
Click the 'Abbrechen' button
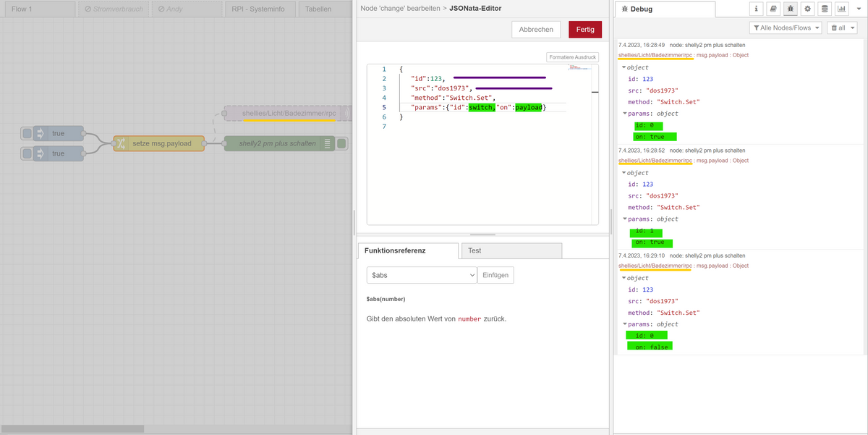pyautogui.click(x=536, y=30)
